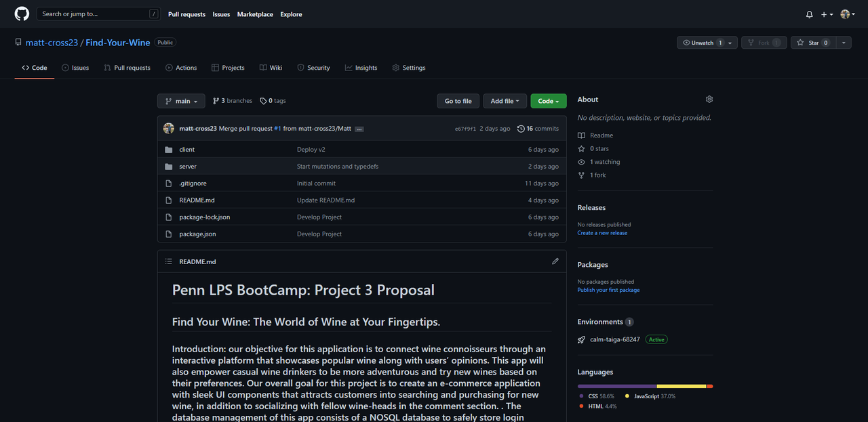Image resolution: width=868 pixels, height=422 pixels.
Task: Click the tag icon next to 0 tags
Action: (x=263, y=101)
